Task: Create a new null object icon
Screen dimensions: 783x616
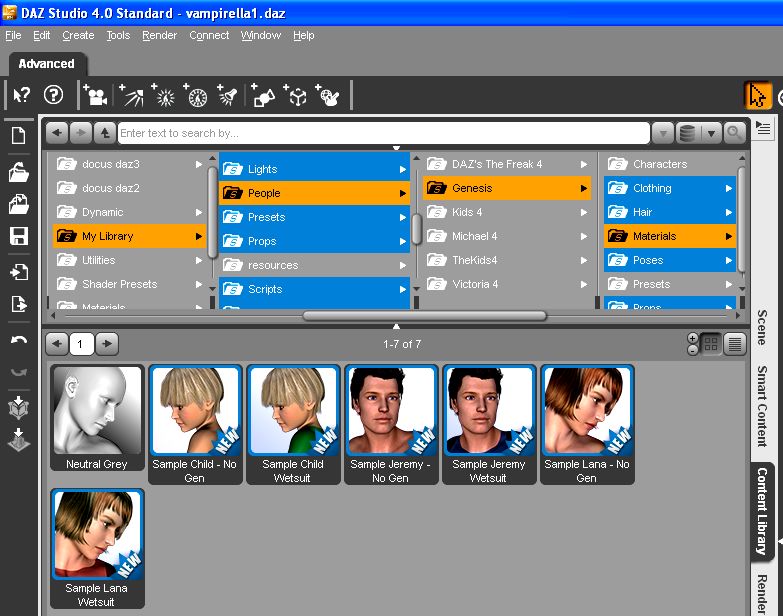Action: [x=296, y=95]
